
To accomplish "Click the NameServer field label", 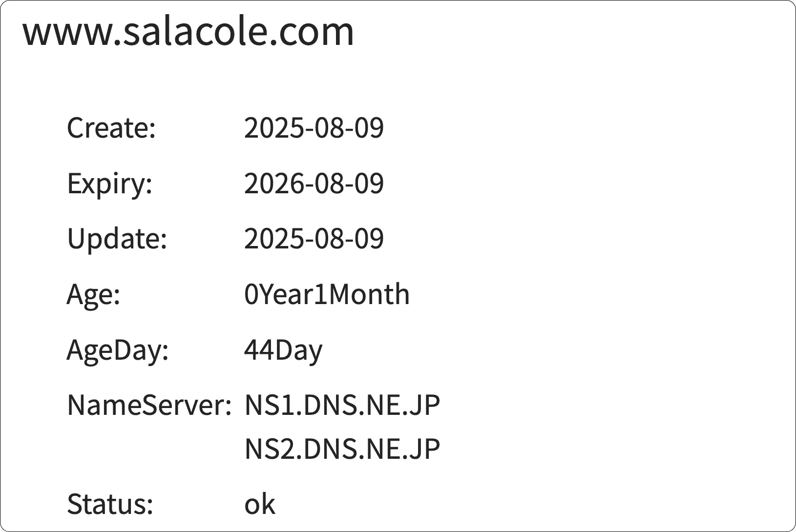I will pos(149,405).
